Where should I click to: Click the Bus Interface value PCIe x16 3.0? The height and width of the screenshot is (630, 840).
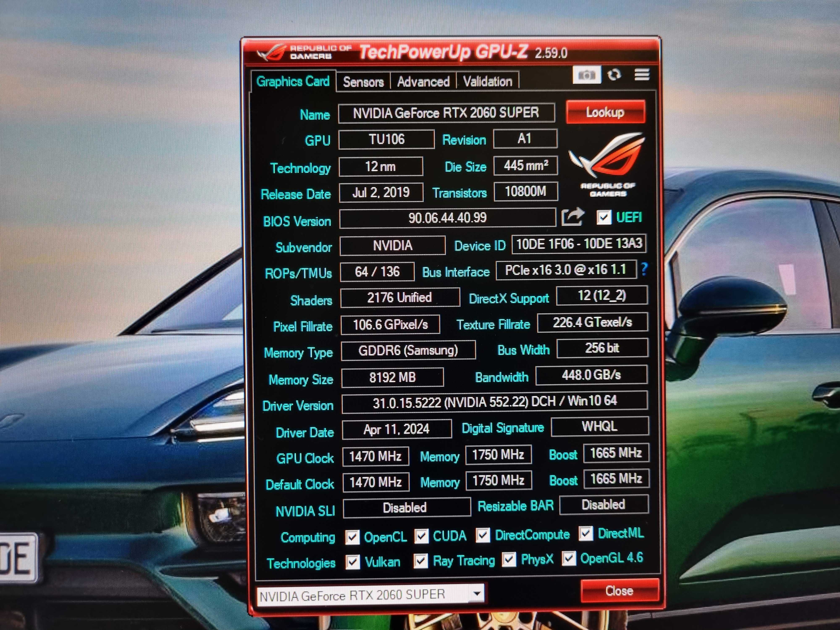566,270
